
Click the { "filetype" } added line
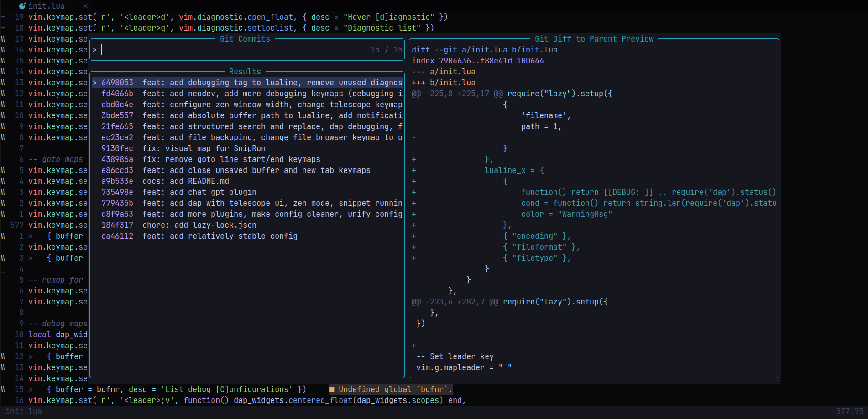tap(537, 258)
